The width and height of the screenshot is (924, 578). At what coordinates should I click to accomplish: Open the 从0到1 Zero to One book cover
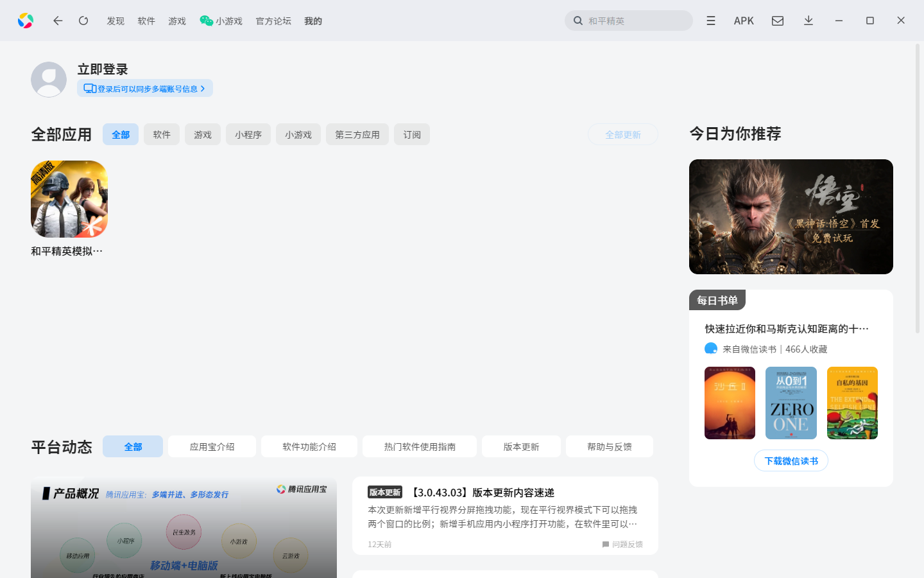click(791, 403)
